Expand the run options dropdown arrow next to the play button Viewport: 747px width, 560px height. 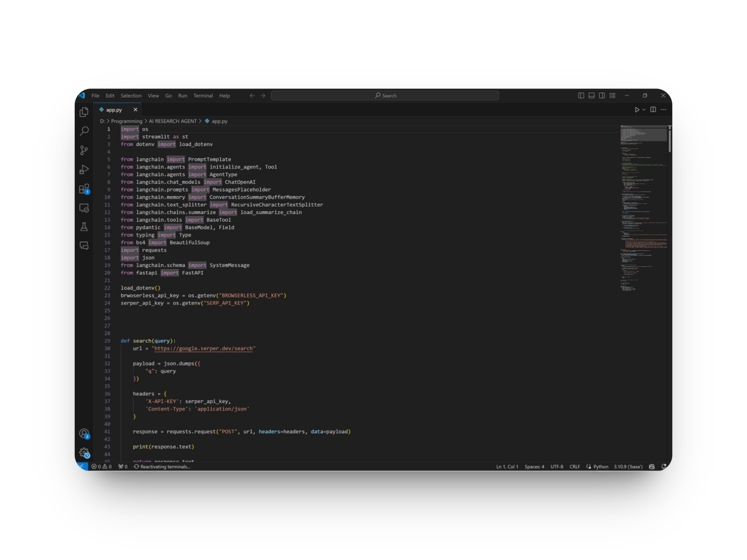click(644, 110)
